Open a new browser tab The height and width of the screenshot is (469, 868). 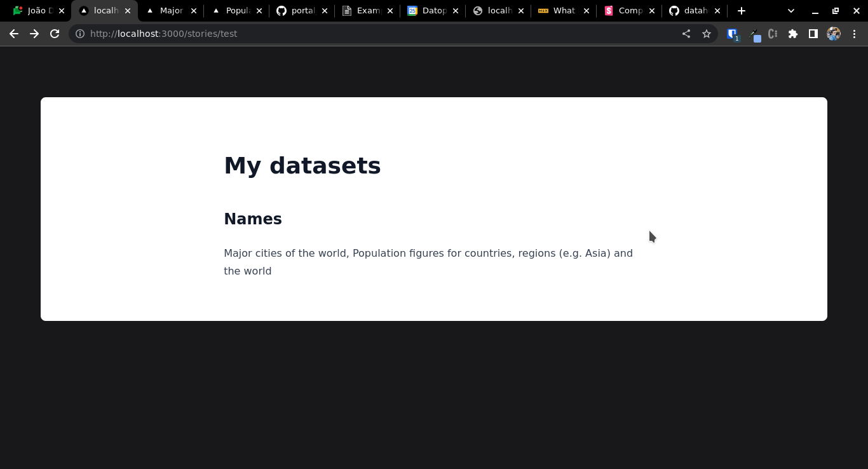tap(742, 11)
